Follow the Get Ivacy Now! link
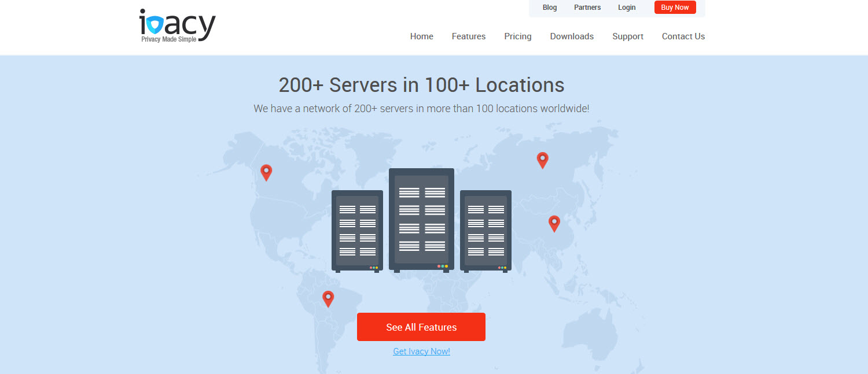Image resolution: width=868 pixels, height=374 pixels. 421,351
